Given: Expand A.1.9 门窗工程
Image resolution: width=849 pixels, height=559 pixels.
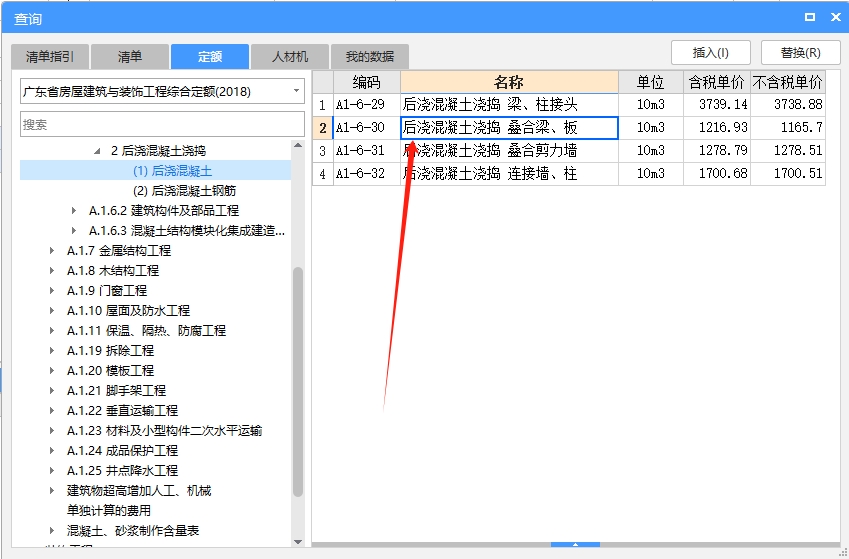Looking at the screenshot, I should point(52,291).
